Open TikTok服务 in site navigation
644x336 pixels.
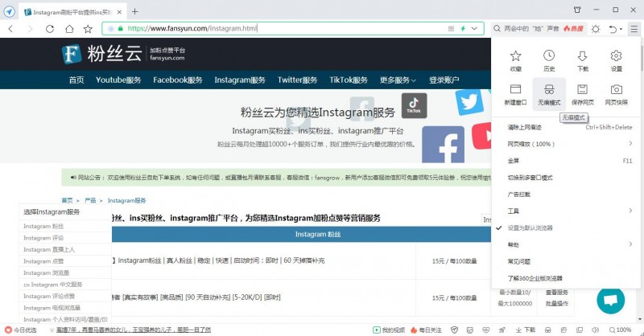[349, 80]
